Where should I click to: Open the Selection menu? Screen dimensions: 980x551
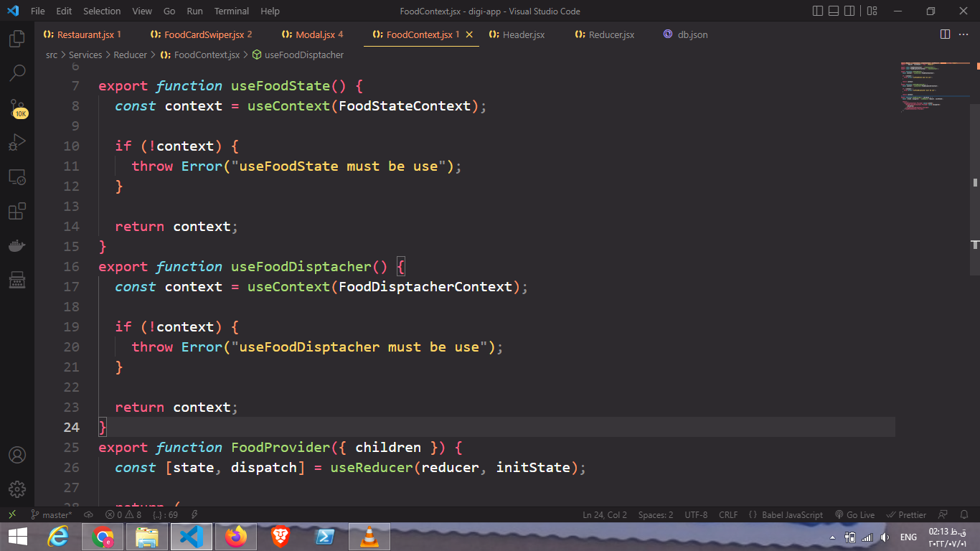tap(102, 11)
